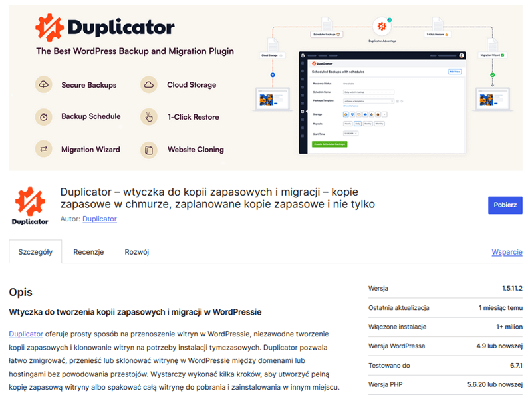Select the Migration Wizard arrows icon
This screenshot has width=532, height=395.
(x=44, y=149)
